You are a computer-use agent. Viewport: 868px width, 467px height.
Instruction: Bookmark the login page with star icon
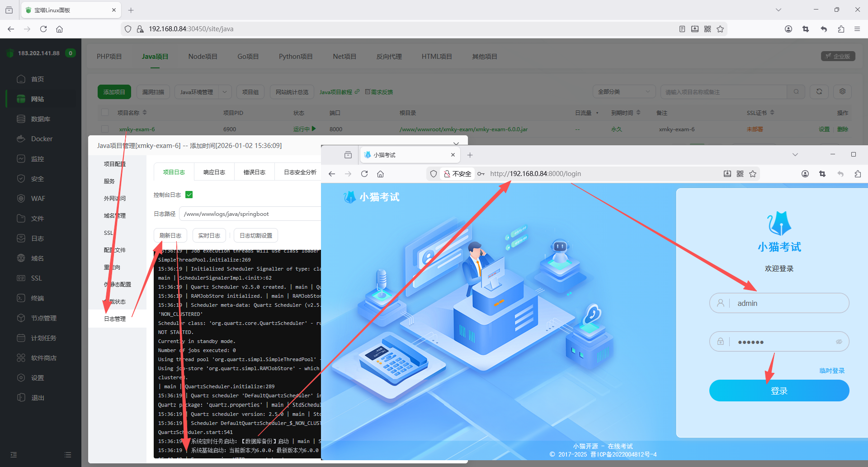tap(753, 174)
